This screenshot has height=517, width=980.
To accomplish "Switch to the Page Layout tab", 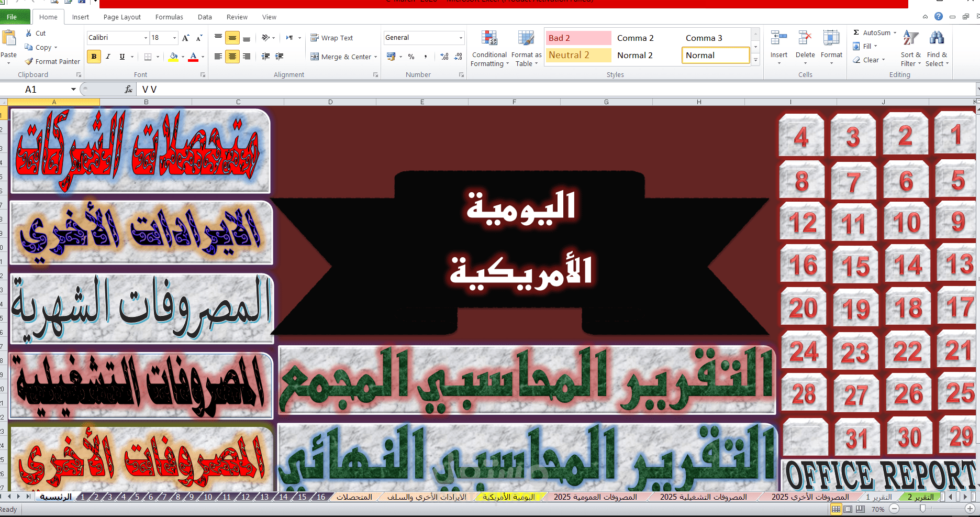I will point(122,17).
